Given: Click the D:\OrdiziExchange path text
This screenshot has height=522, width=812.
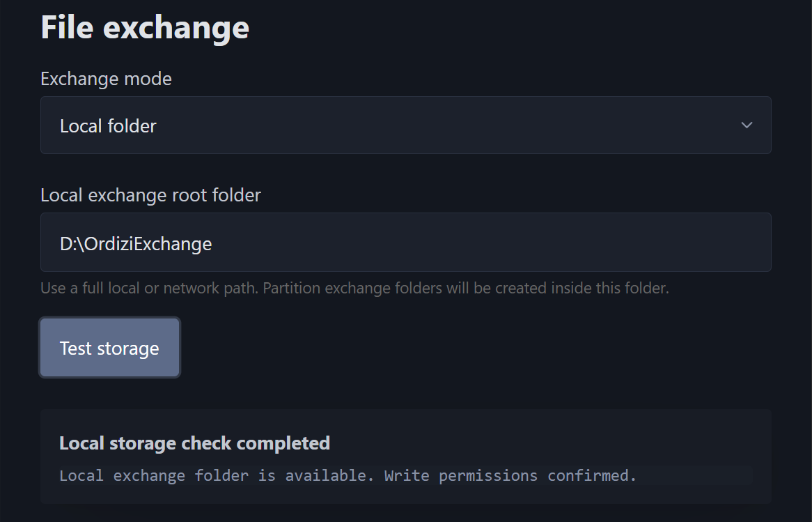Looking at the screenshot, I should click(x=136, y=244).
